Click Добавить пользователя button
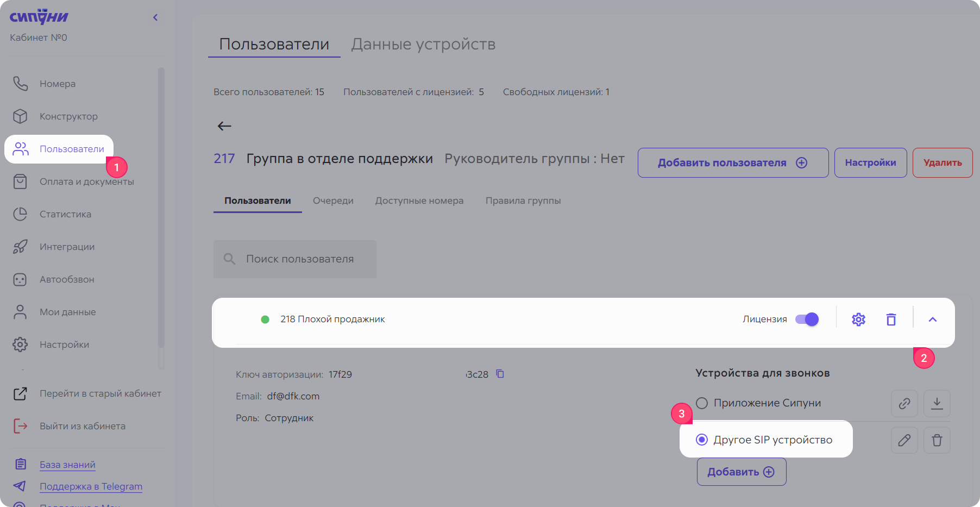980x507 pixels. (x=733, y=162)
